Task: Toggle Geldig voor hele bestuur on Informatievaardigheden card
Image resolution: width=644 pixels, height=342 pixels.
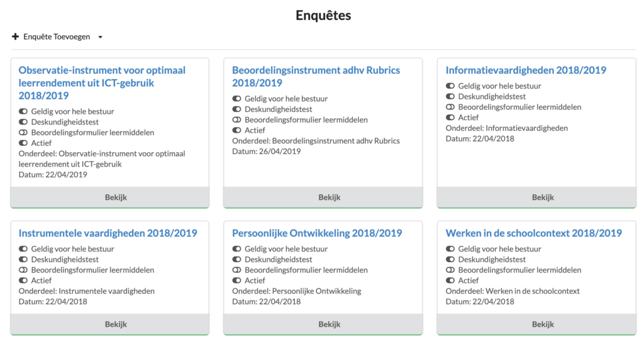Action: click(x=450, y=85)
